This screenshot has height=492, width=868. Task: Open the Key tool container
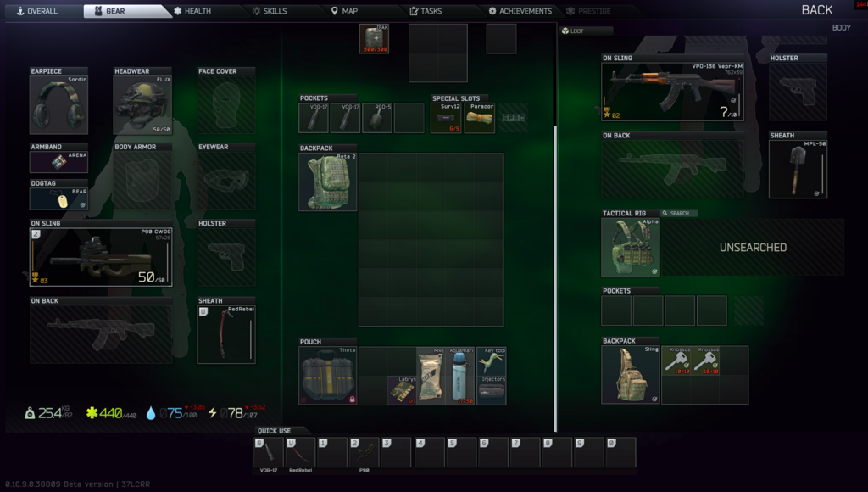point(492,363)
